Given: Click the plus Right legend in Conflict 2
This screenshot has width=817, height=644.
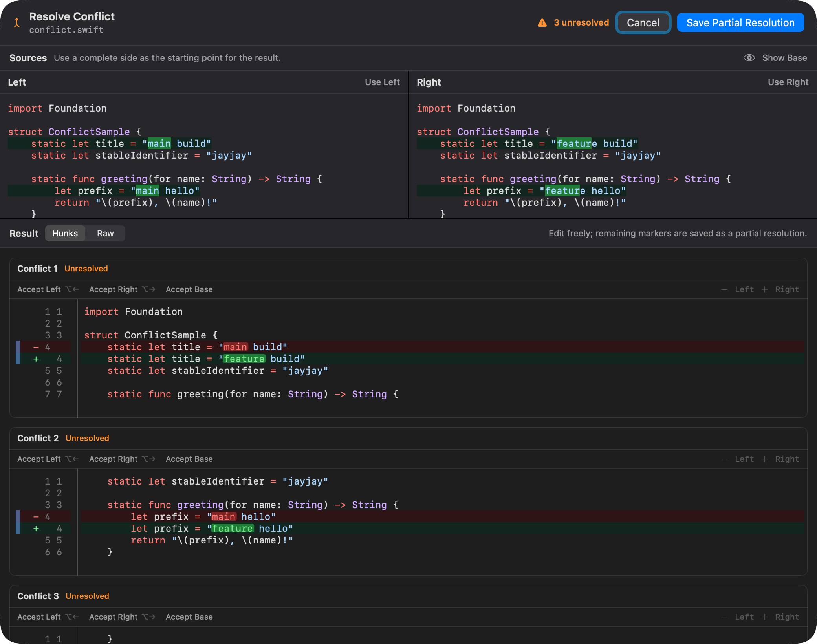Looking at the screenshot, I should coord(780,459).
